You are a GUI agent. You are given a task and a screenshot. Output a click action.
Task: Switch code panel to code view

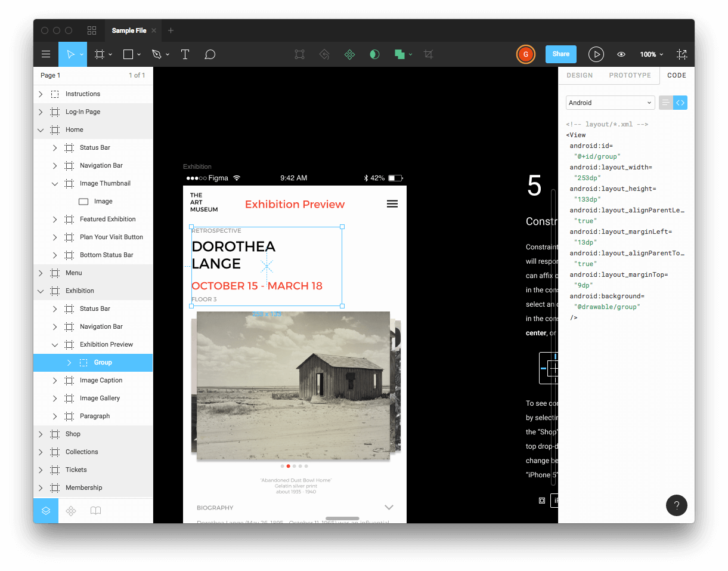pos(680,103)
